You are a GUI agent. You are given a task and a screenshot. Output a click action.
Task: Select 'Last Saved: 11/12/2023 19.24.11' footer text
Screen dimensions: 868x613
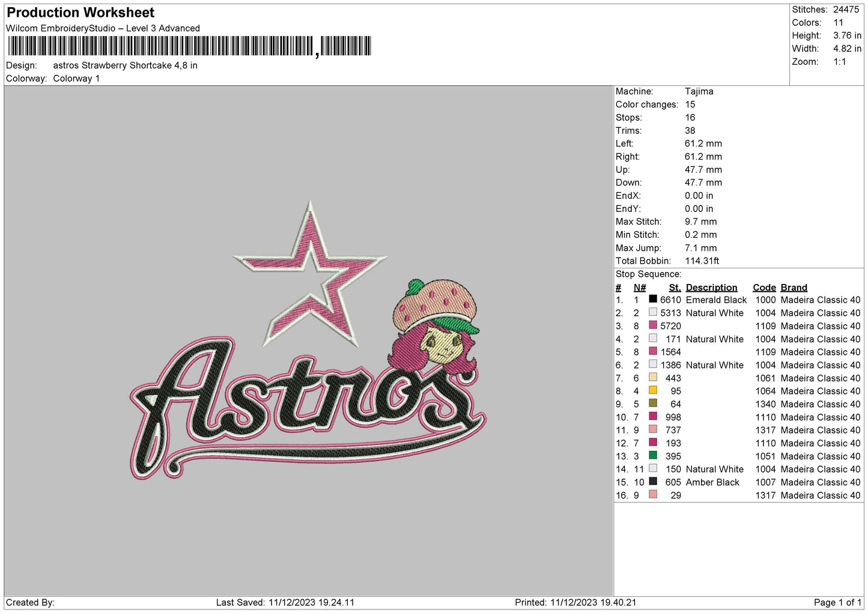coord(285,602)
